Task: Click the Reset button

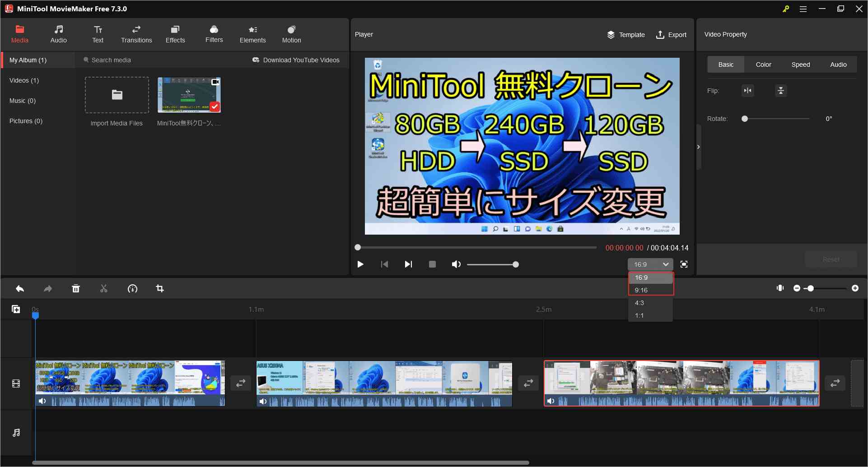Action: click(x=831, y=259)
